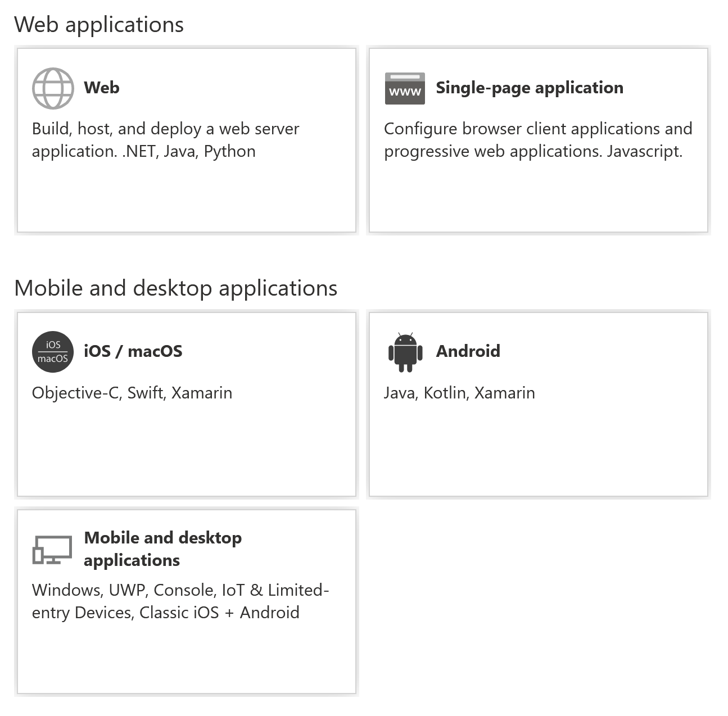Image resolution: width=728 pixels, height=716 pixels.
Task: Click the Web applications section header
Action: (100, 24)
